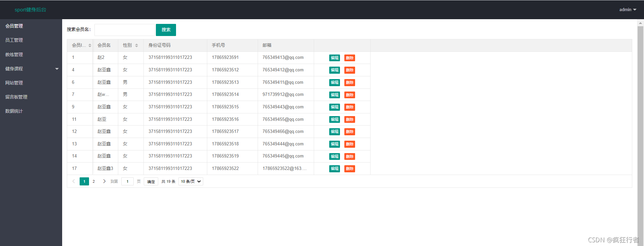Edit member with phone 17865923513
Image resolution: width=644 pixels, height=246 pixels.
coord(335,82)
